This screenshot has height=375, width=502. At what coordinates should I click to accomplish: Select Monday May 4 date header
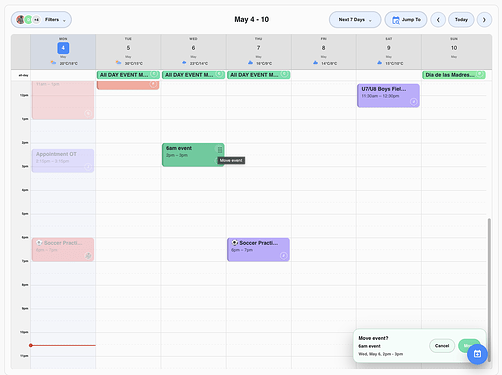(63, 48)
